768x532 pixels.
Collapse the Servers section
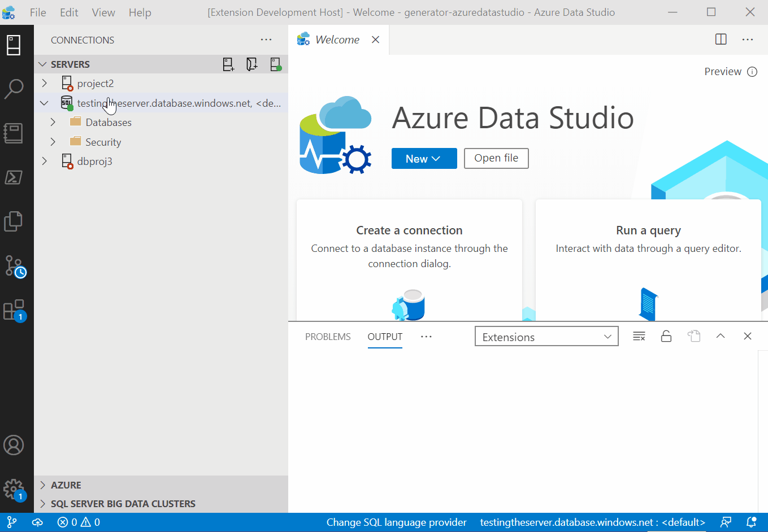point(42,64)
